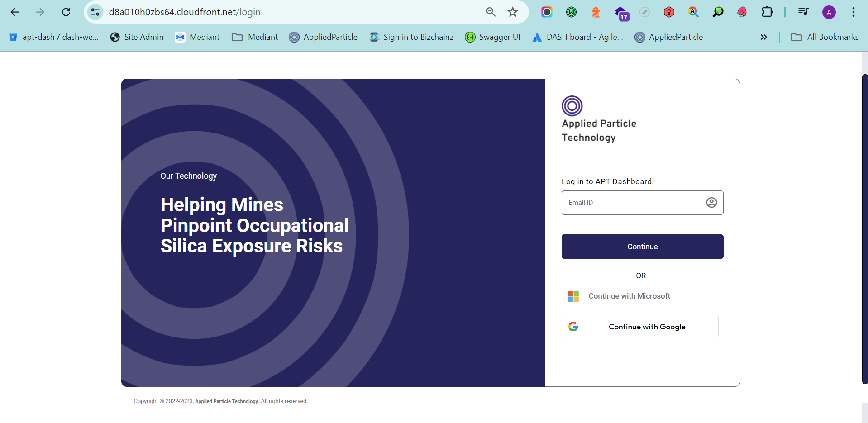Click the page vertical scrollbar thumb

[x=865, y=228]
